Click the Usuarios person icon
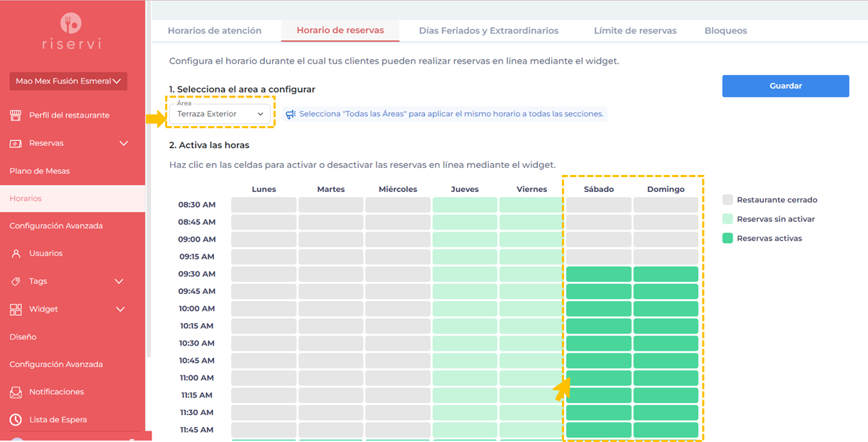This screenshot has width=868, height=442. click(16, 254)
